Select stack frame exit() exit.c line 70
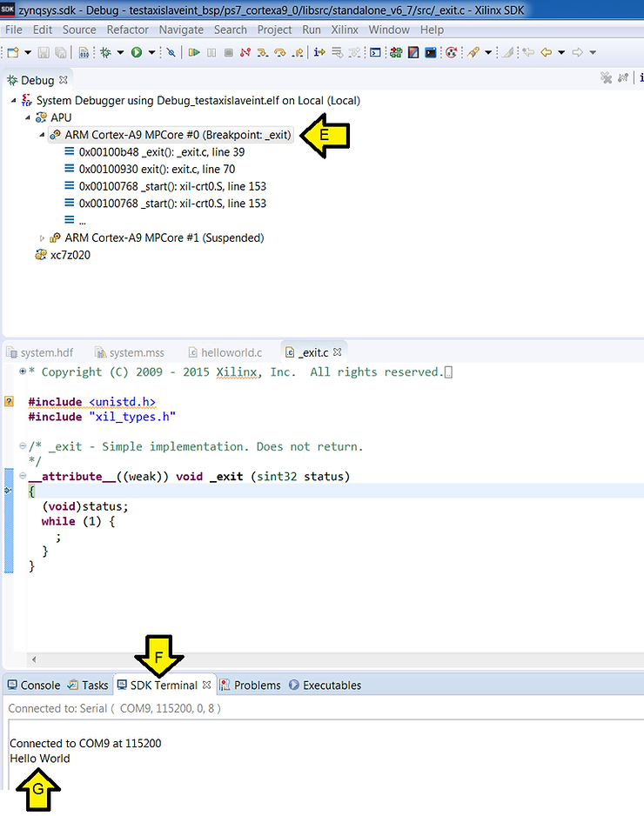Viewport: 644px width, 816px height. 157,170
